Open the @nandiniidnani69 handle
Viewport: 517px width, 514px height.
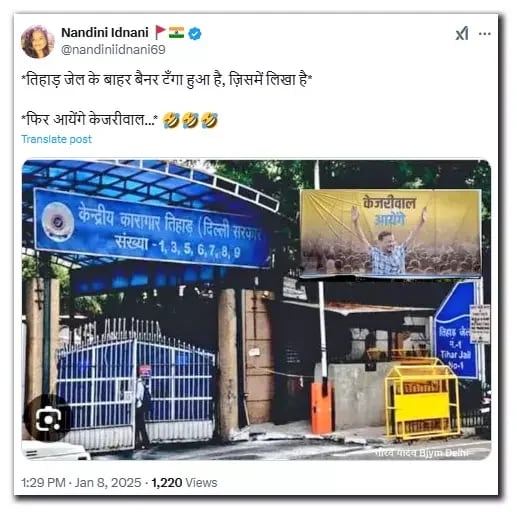[x=113, y=50]
